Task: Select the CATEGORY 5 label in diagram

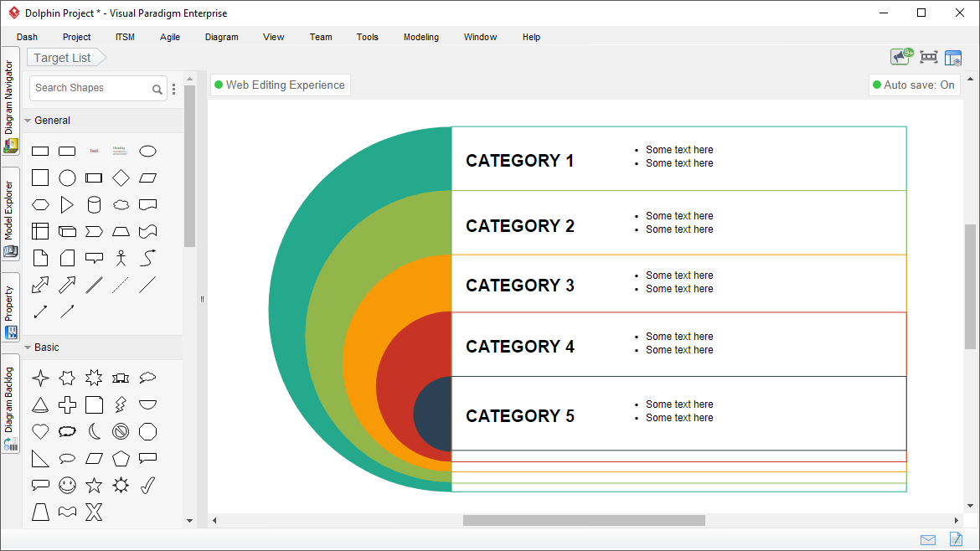Action: pos(519,416)
